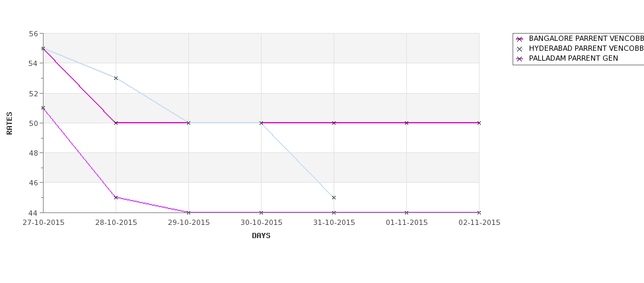Select the PALLADAM PARRENT GEN legend label
The image size is (644, 283).
tap(573, 58)
